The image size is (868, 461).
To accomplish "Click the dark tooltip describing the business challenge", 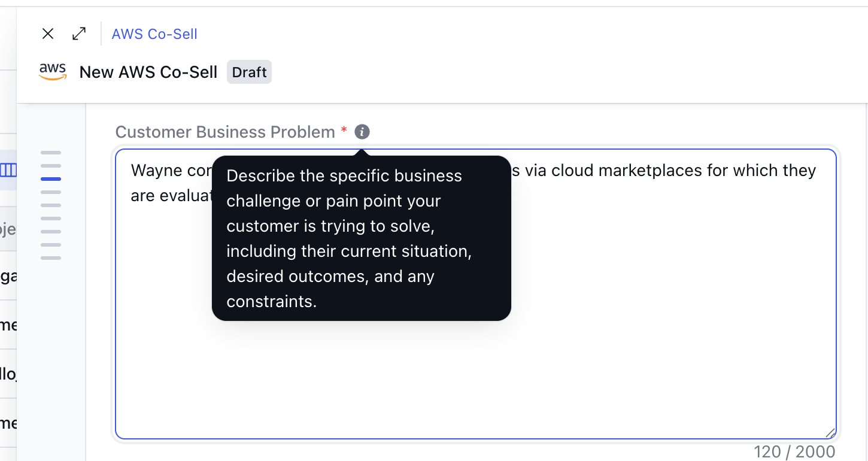I will [x=362, y=238].
